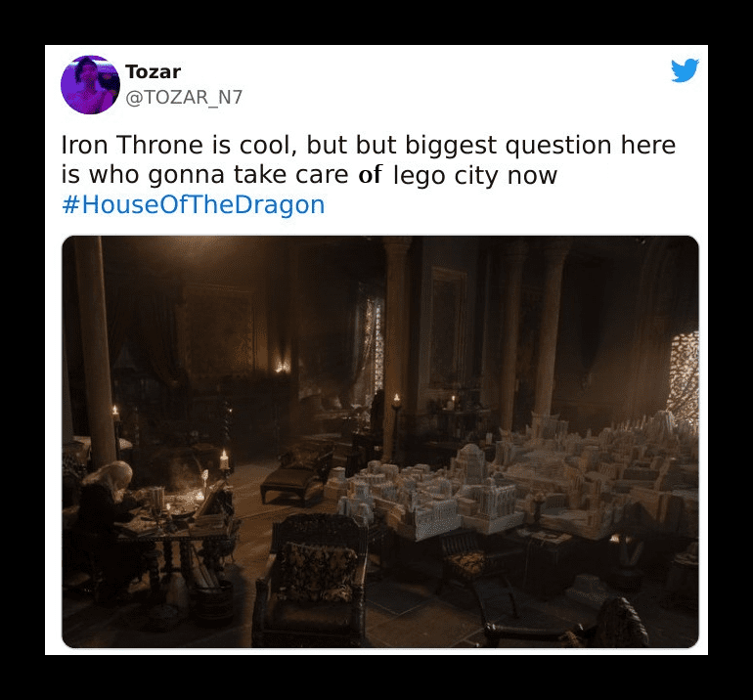Click the Twitter bird logo
Screen dimensions: 753x700
(x=685, y=70)
